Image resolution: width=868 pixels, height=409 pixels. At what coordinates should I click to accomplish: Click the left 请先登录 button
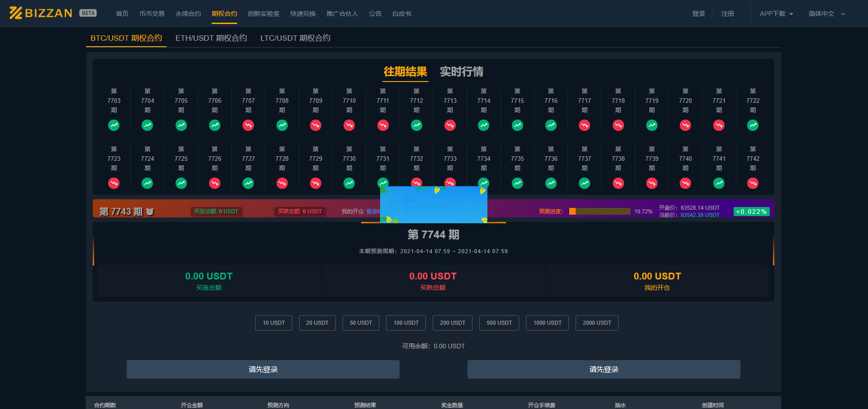pyautogui.click(x=262, y=369)
